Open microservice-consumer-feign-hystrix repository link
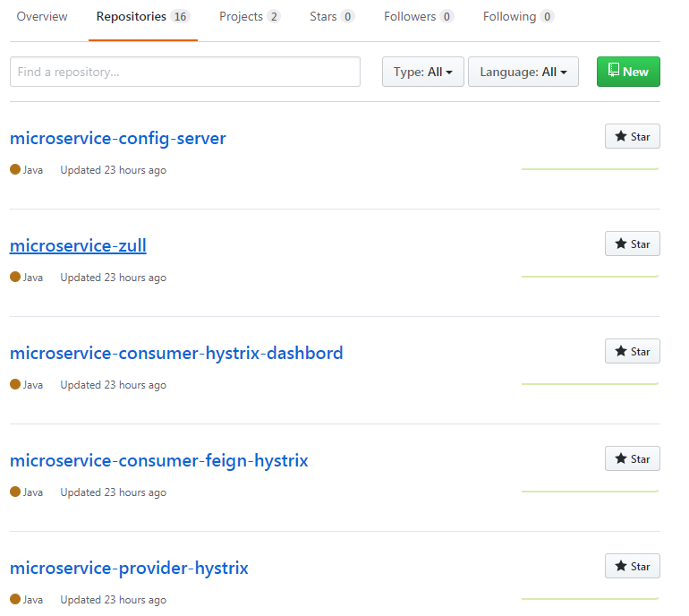The height and width of the screenshot is (616, 689). point(158,461)
